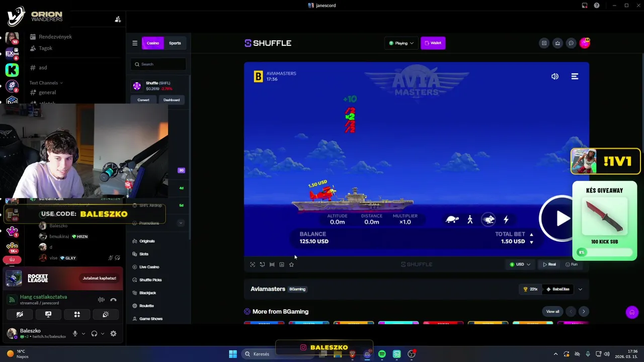
Task: Toggle theatre mode icon below game
Action: (x=272, y=264)
